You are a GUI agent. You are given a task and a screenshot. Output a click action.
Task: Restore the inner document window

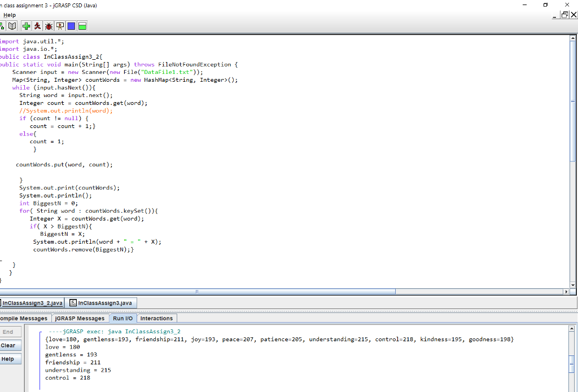(x=564, y=15)
